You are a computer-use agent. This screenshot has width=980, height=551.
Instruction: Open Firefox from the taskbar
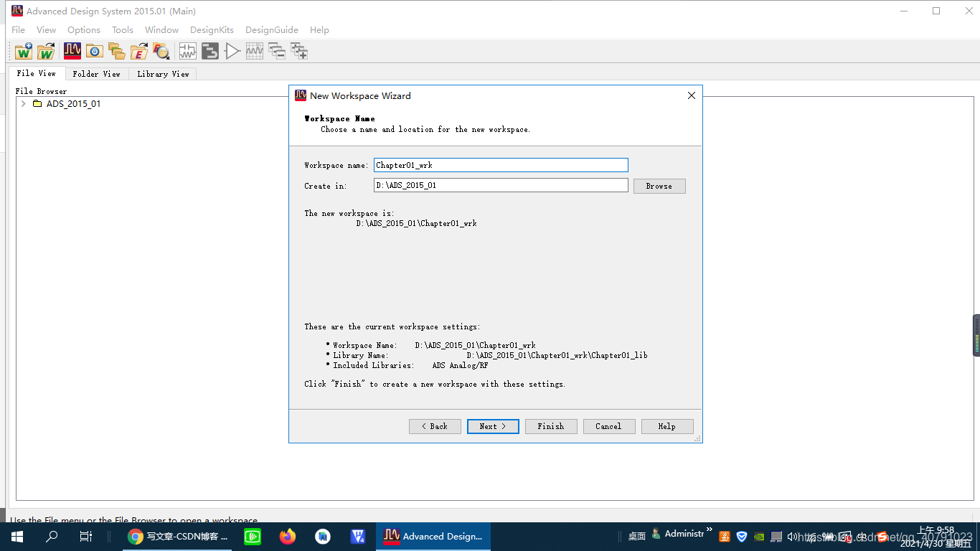tap(288, 536)
